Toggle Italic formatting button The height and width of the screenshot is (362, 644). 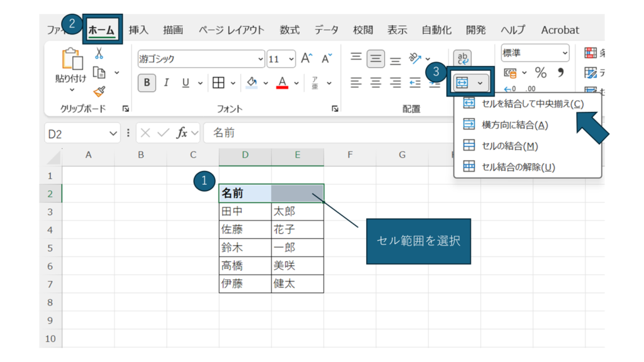click(x=167, y=83)
